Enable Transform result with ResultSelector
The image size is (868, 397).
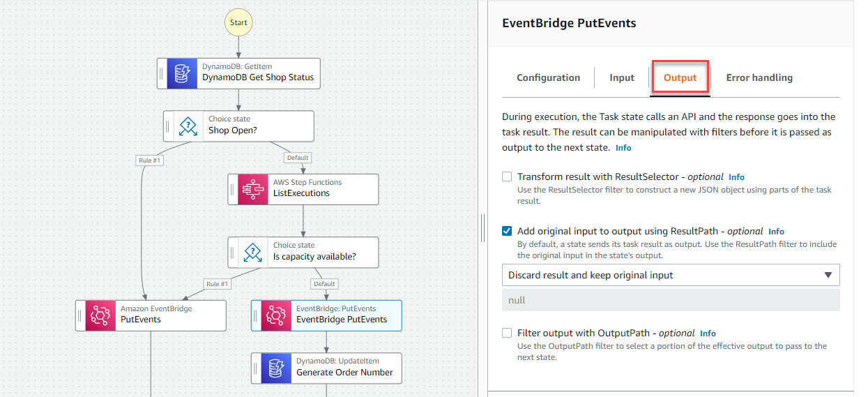click(x=507, y=177)
